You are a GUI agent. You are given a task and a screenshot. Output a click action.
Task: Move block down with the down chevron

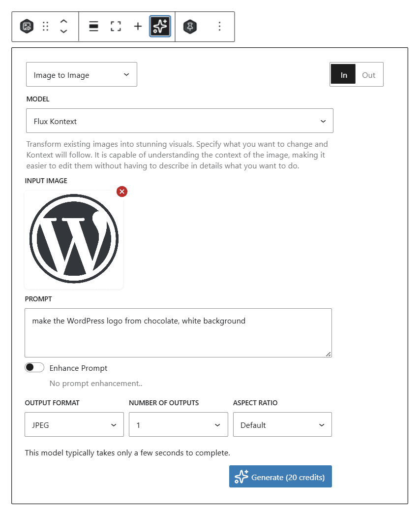point(63,32)
